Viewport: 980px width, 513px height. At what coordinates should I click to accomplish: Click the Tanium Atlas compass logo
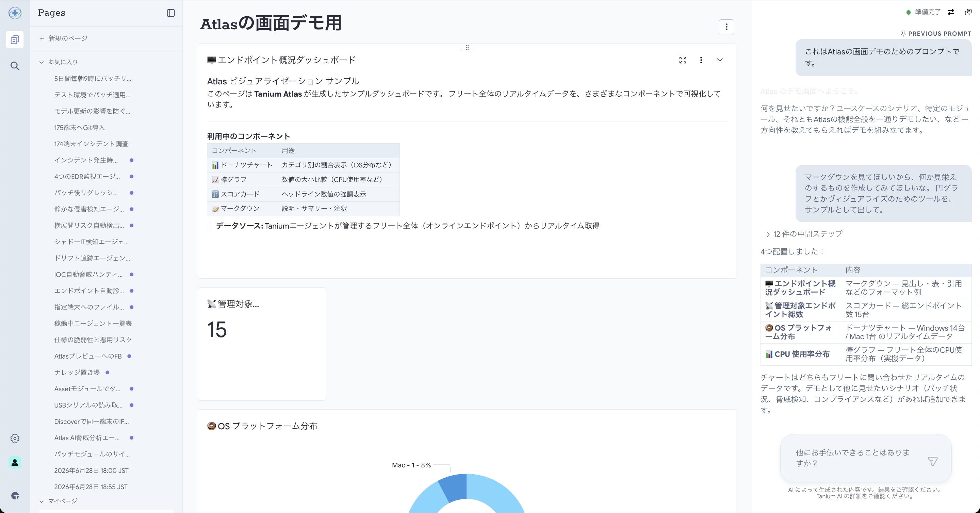click(15, 13)
